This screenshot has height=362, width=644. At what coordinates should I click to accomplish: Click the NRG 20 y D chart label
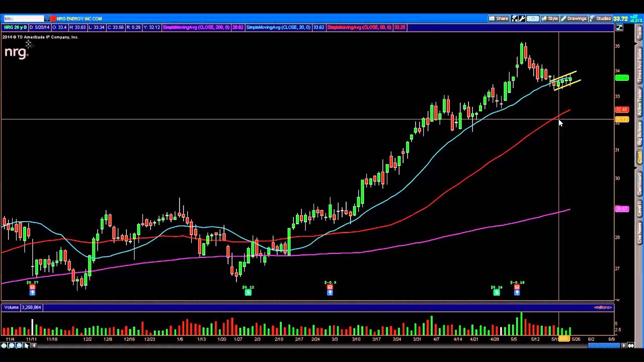[x=15, y=28]
